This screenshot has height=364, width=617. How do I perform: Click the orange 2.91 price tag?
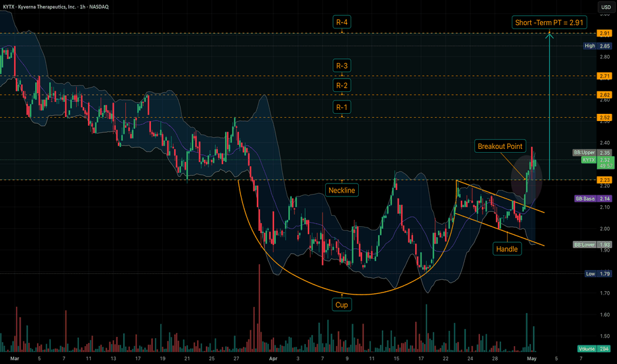coord(604,34)
